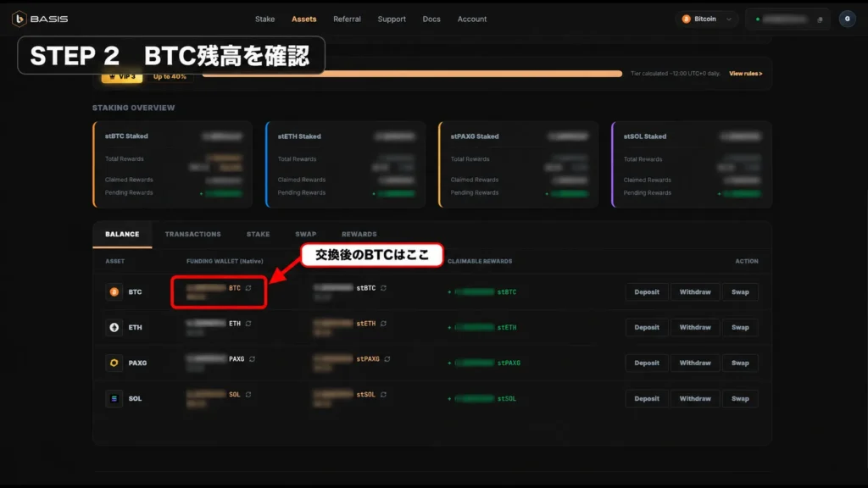Open the Support menu item
Screen dimensions: 868x488
(392, 19)
